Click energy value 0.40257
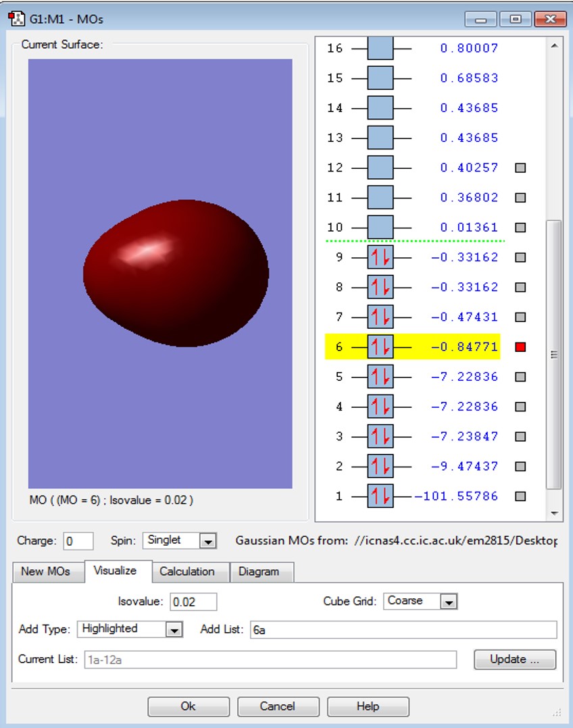 click(469, 167)
